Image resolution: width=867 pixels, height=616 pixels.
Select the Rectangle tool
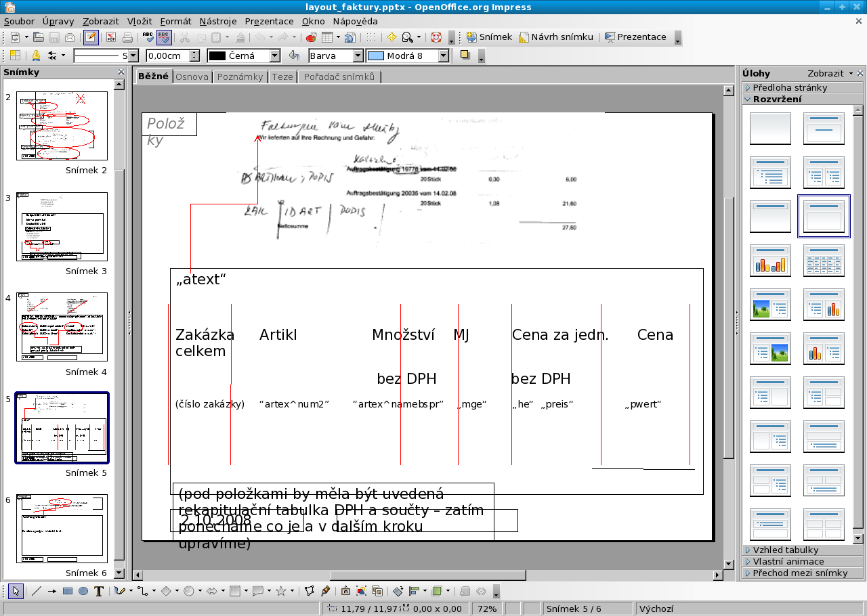(67, 591)
